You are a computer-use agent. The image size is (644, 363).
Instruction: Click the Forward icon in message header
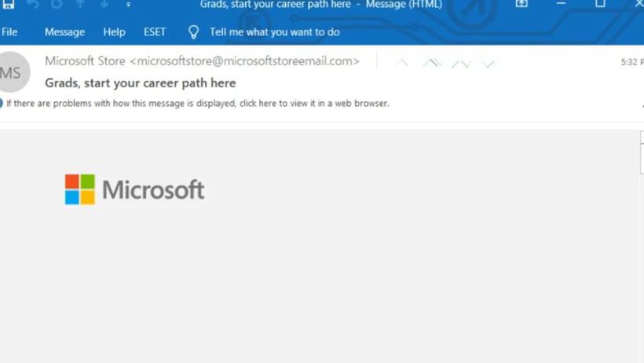click(461, 64)
